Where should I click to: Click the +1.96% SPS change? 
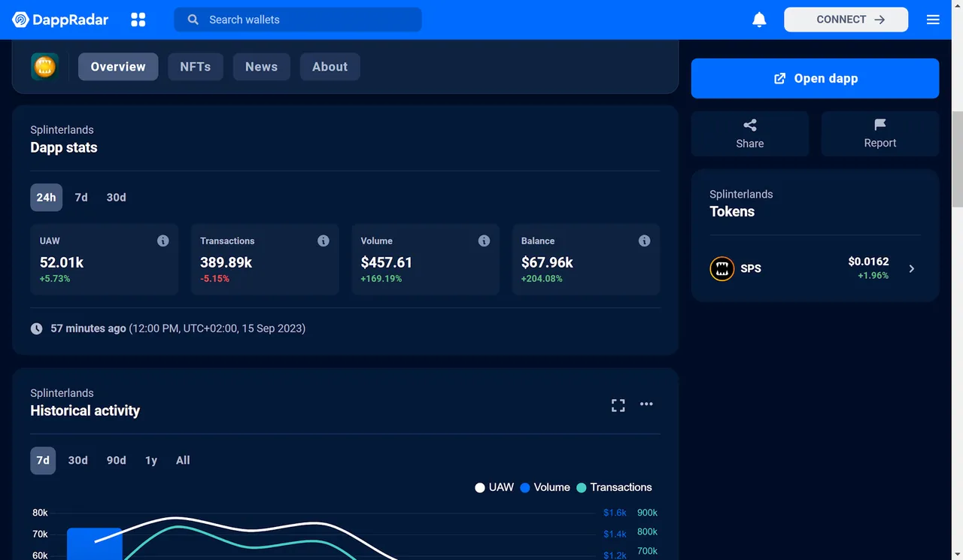point(873,276)
